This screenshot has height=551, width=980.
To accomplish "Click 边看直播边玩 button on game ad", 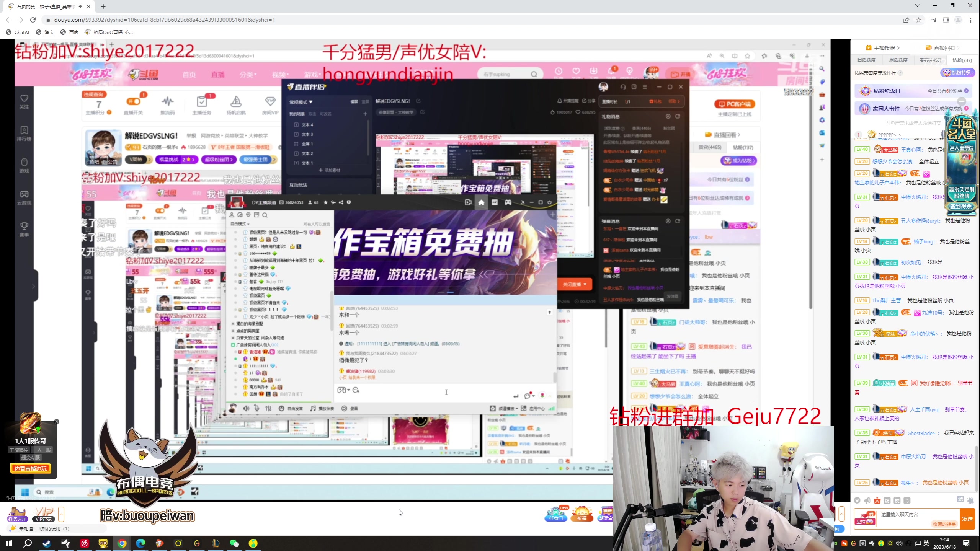I will [x=31, y=469].
